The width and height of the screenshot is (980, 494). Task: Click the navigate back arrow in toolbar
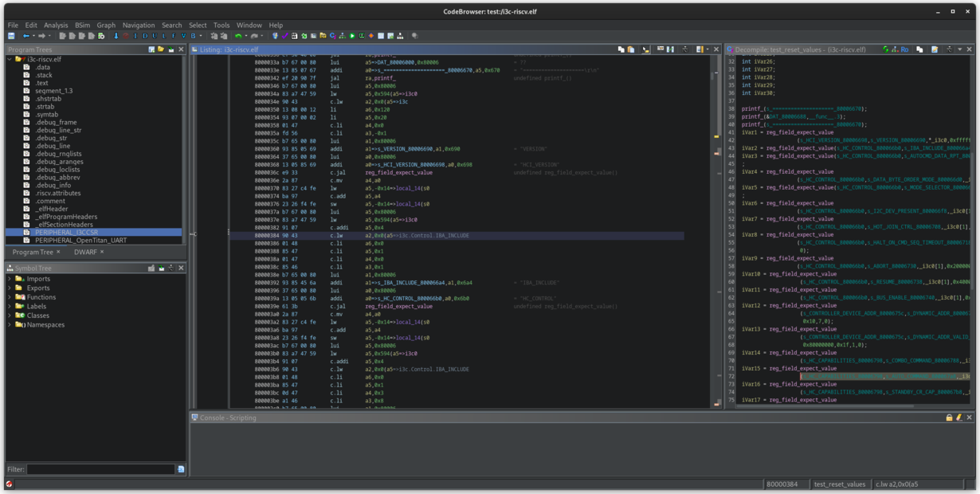[25, 36]
